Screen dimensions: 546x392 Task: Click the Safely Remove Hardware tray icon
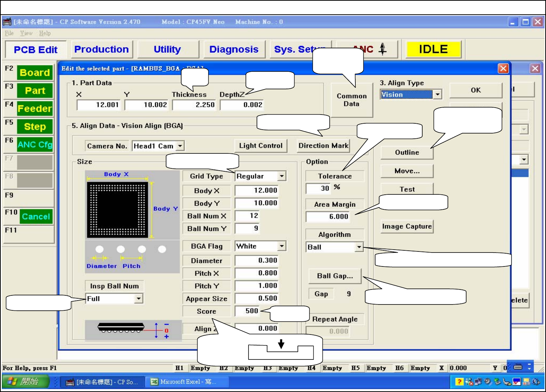point(497,382)
